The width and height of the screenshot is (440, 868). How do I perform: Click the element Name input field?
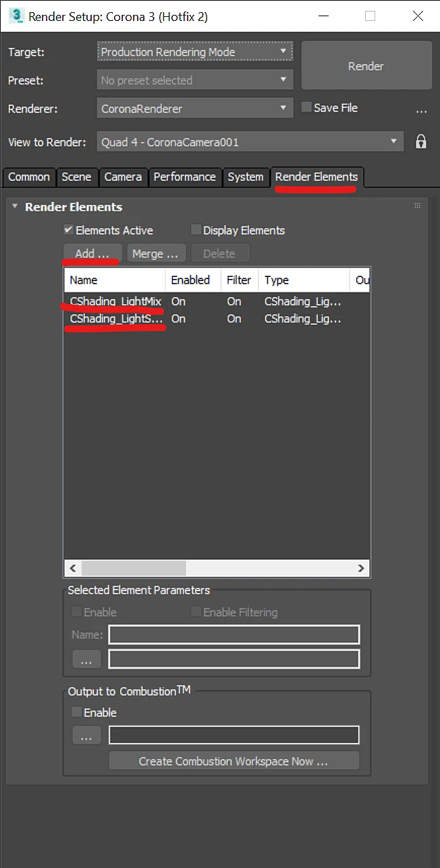click(234, 635)
